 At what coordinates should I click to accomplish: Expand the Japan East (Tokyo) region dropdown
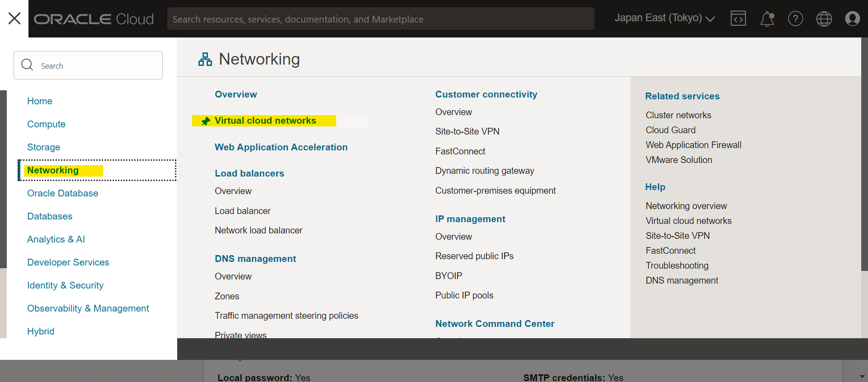665,18
